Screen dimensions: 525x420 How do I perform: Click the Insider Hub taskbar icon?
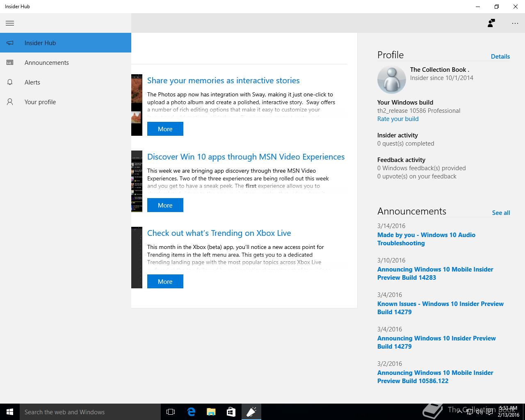click(251, 412)
